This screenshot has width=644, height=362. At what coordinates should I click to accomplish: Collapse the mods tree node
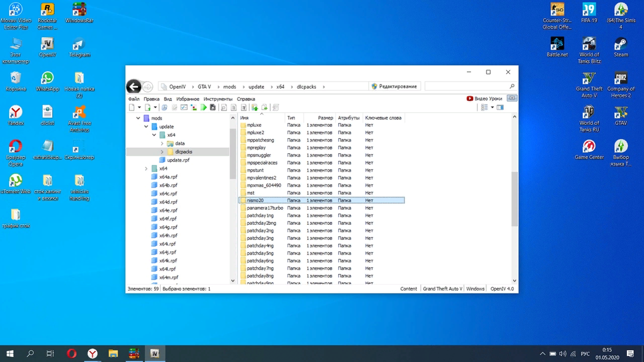(138, 118)
